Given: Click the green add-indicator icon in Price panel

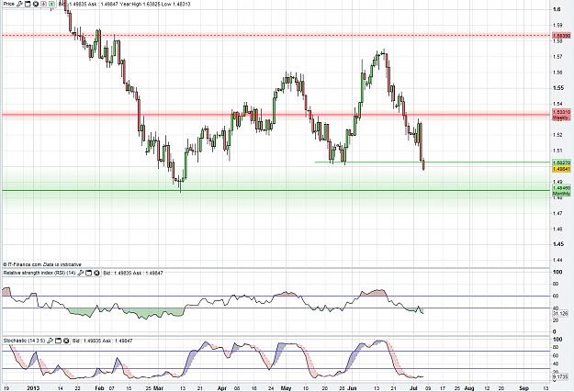Looking at the screenshot, I should (x=51, y=4).
